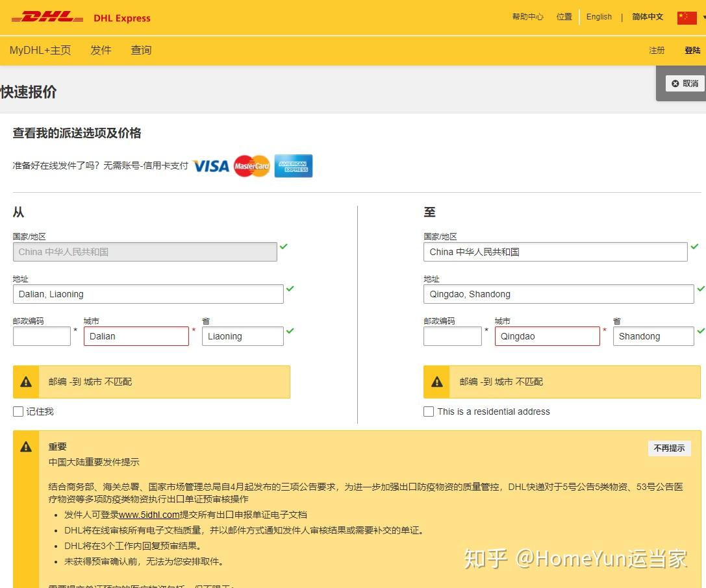Click the DHL Express title text
Viewport: 706px width, 588px height.
[122, 18]
